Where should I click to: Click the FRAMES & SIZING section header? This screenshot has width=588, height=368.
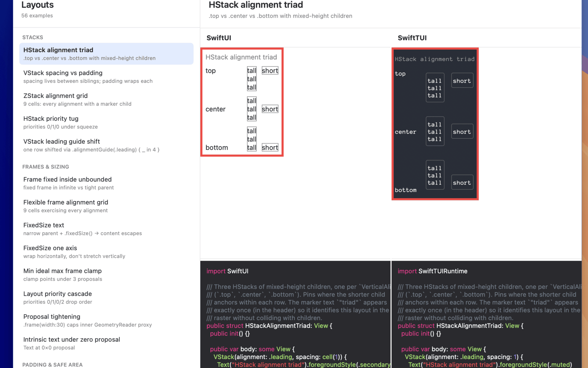pyautogui.click(x=46, y=167)
